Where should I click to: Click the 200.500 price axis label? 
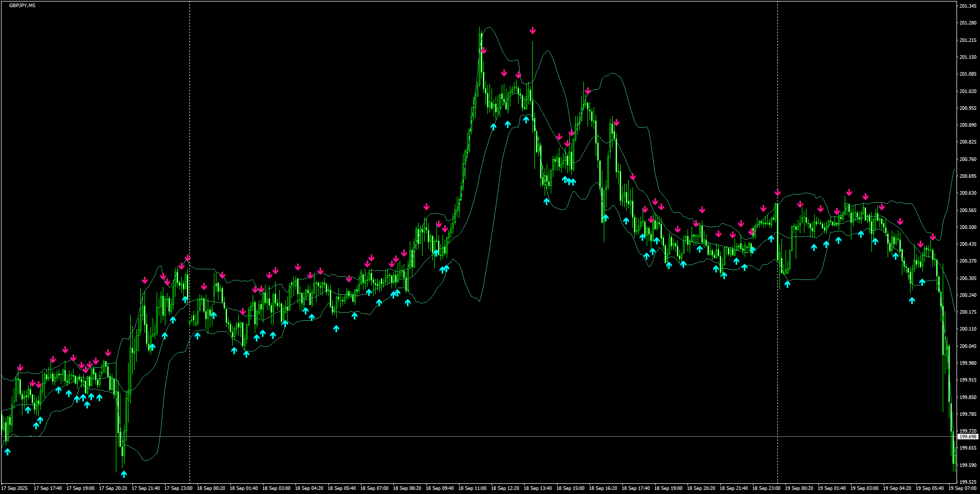(968, 227)
